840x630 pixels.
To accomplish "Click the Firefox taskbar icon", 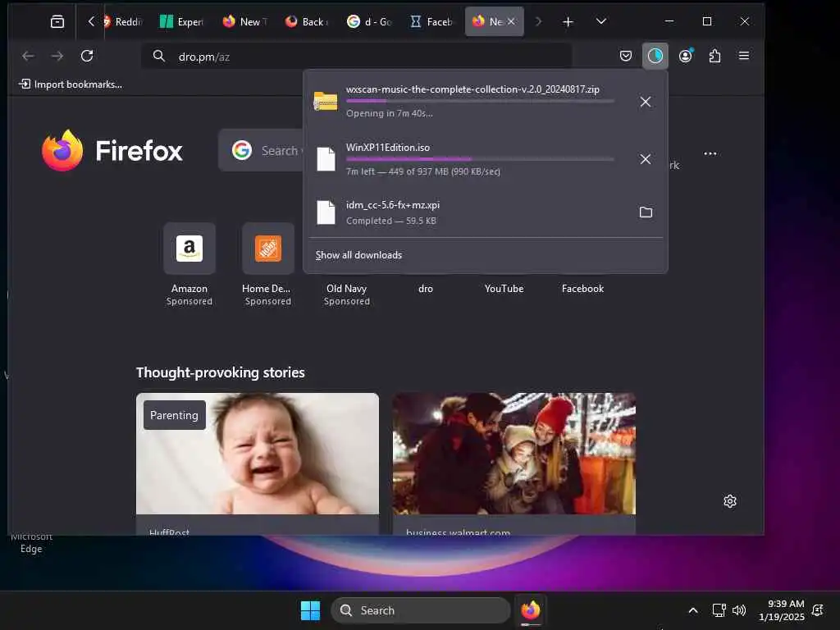I will click(531, 610).
